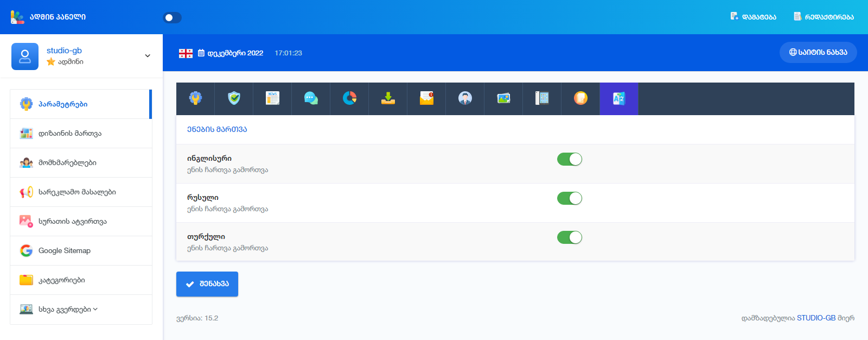Open the security shield settings tab
868x340 pixels.
point(234,98)
